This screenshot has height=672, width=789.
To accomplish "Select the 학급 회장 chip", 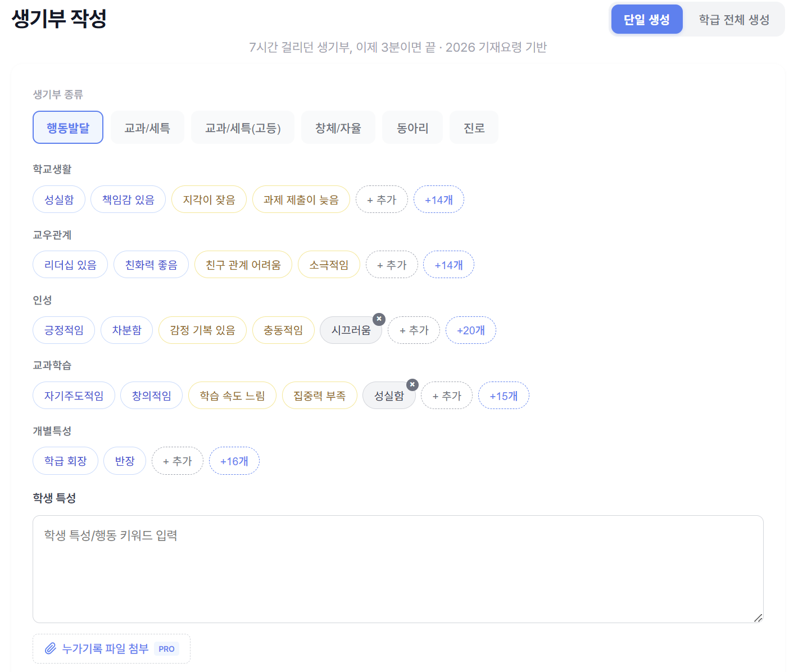I will click(x=65, y=461).
